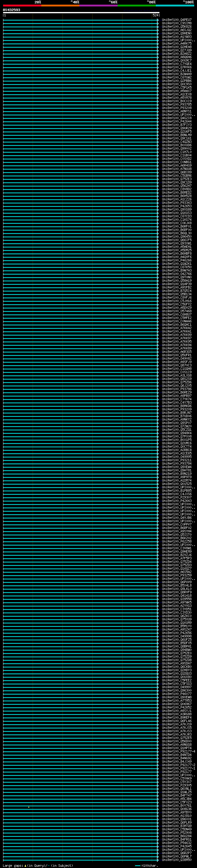The height and width of the screenshot is (868, 197).
Task: Open hit UniRef100_A4RK75
Action: [176, 43]
